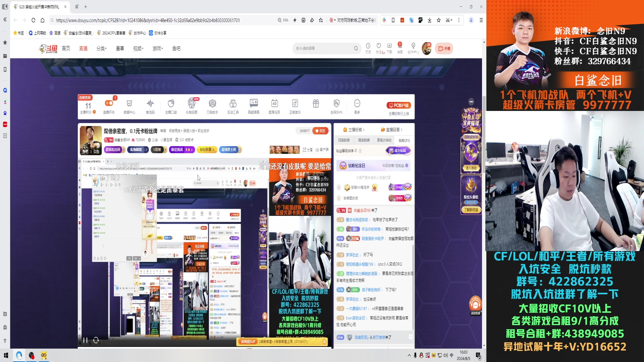Screen dimensions: 644x362
Task: Pause the live stream video
Action: pyautogui.click(x=85, y=340)
